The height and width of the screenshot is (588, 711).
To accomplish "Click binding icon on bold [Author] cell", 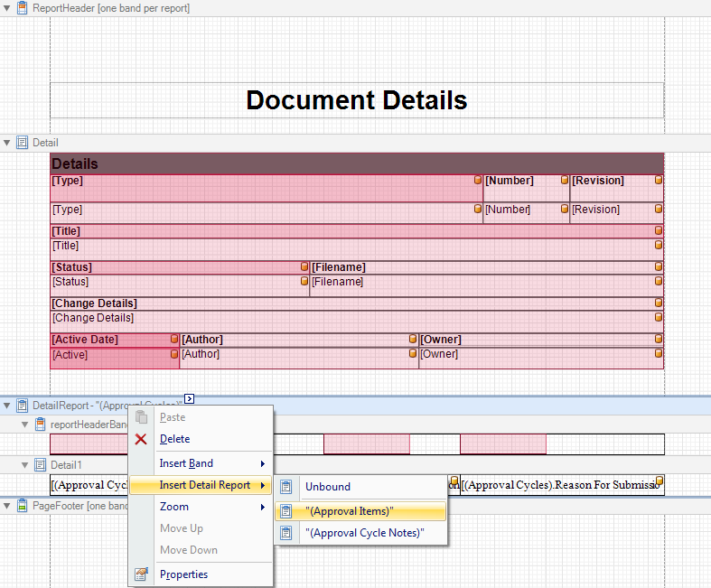I will (413, 339).
